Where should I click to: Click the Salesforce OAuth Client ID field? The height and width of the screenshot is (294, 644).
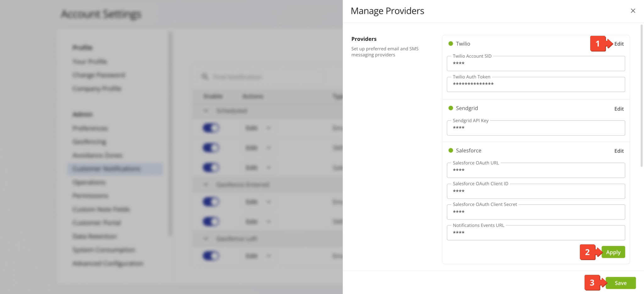click(536, 191)
